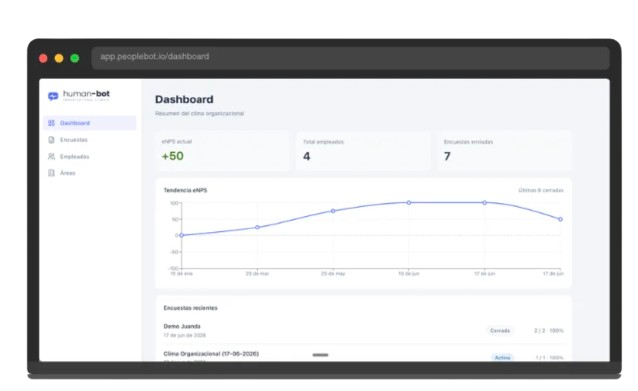Open the Demo Juanda survey row

point(363,330)
